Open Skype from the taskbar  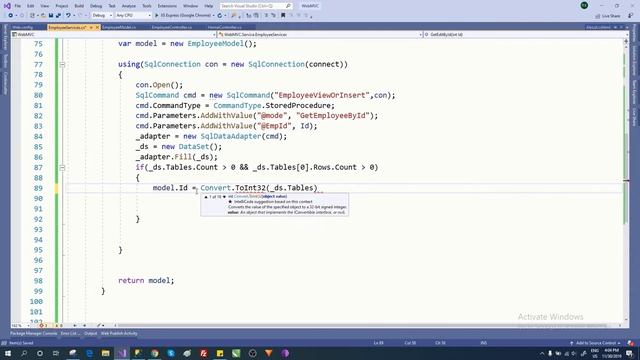(x=171, y=353)
